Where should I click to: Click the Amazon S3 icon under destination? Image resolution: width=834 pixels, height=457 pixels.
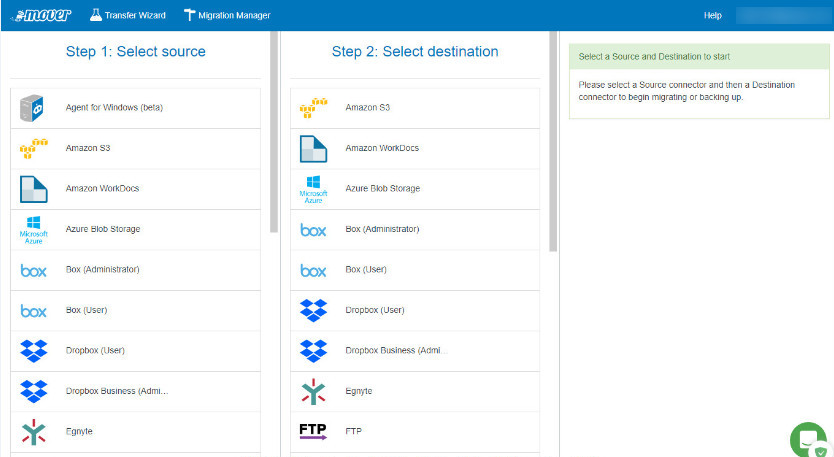click(x=313, y=108)
